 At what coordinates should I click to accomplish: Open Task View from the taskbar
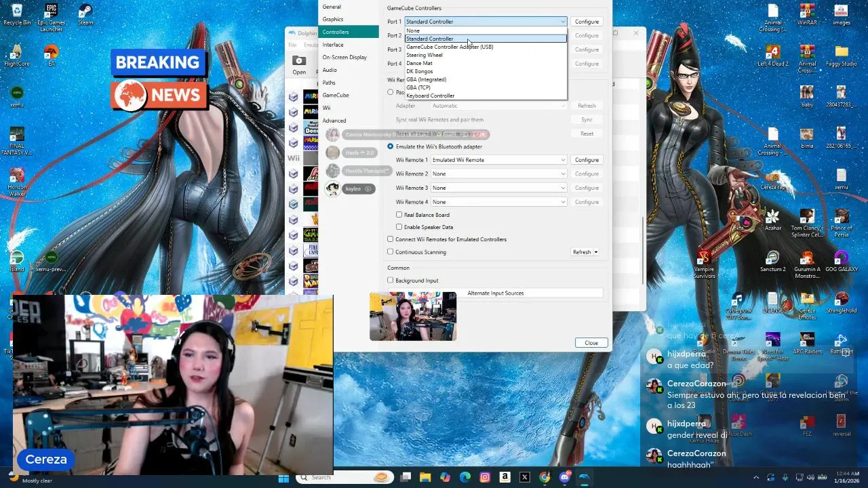[406, 477]
